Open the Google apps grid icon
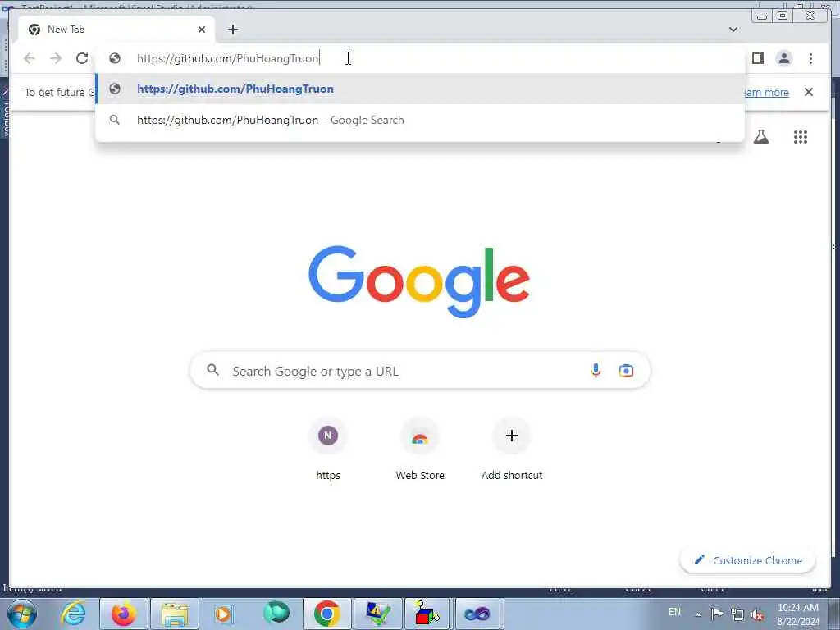The height and width of the screenshot is (630, 840). tap(801, 137)
